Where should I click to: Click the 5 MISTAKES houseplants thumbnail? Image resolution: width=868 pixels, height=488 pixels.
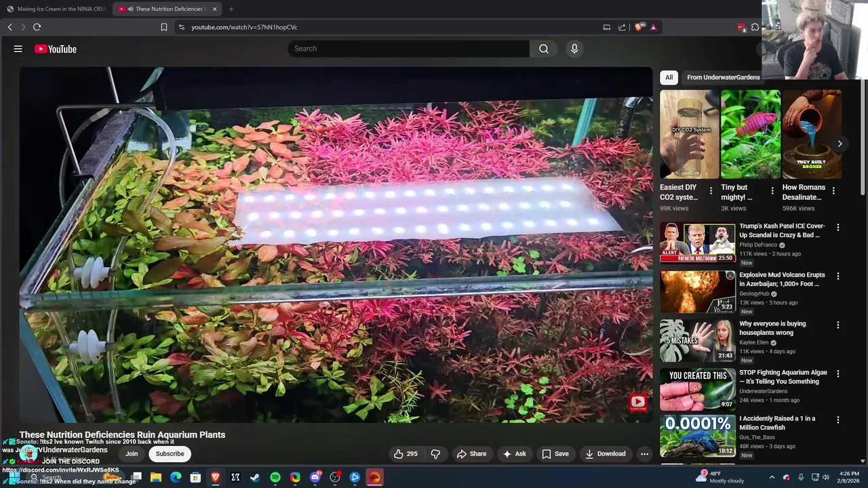point(697,341)
